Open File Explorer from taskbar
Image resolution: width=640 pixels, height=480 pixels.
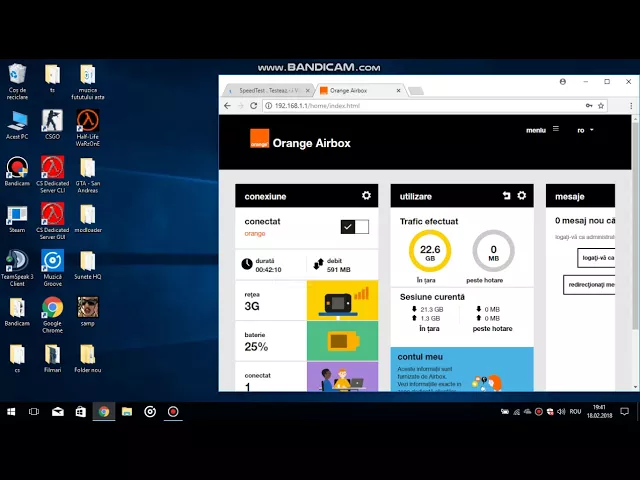click(127, 411)
